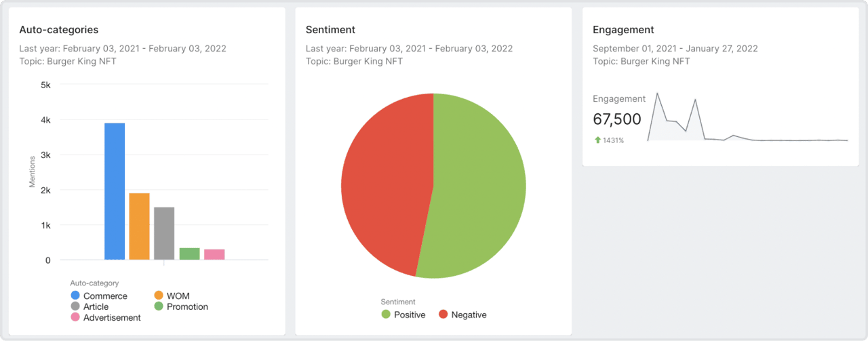This screenshot has width=868, height=341.
Task: Toggle the Commerce legend color dot
Action: [75, 296]
